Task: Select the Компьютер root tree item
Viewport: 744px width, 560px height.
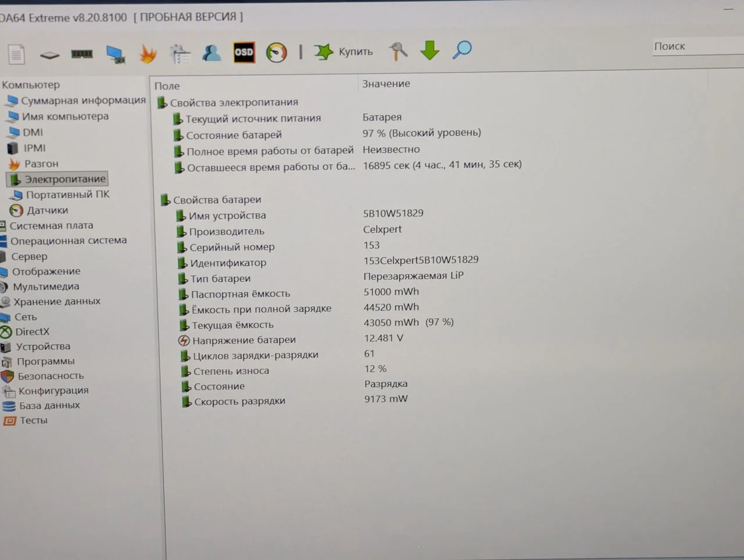Action: (31, 85)
